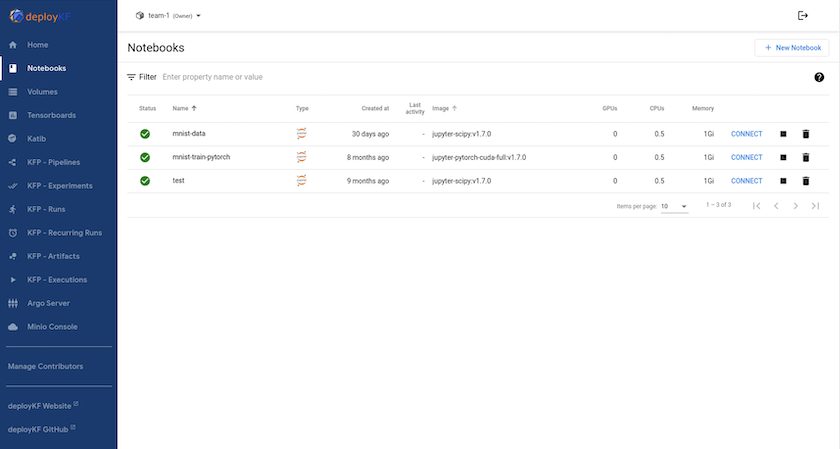
Task: Open the Katib sidebar item
Action: pos(38,139)
